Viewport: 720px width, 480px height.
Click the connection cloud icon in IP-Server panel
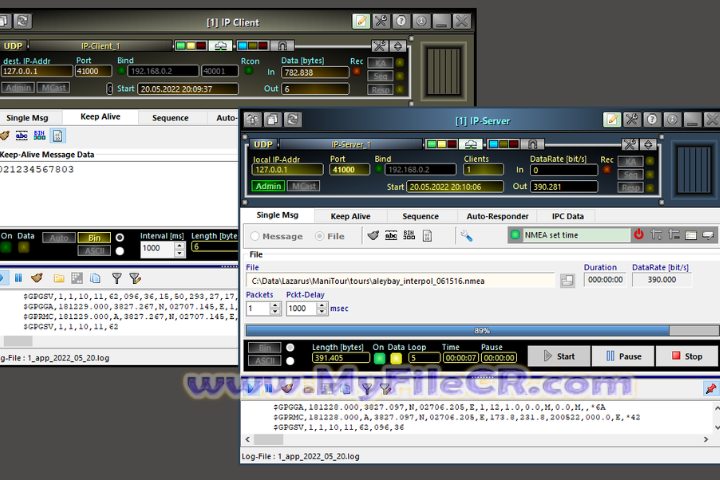pos(471,144)
